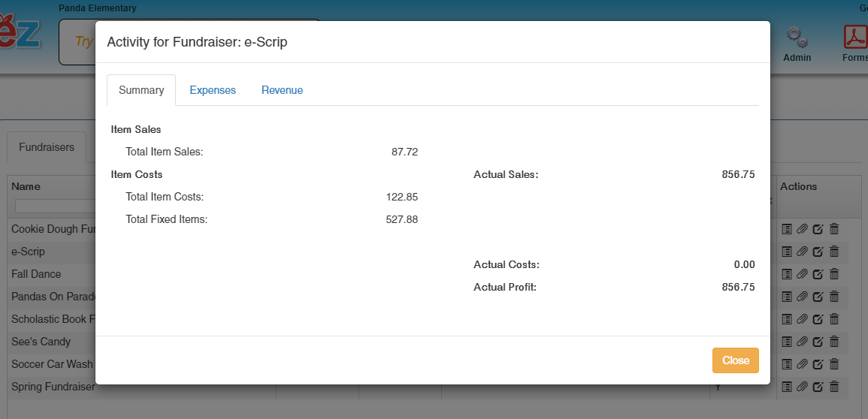
Task: Edit the Fall Dance fundraiser
Action: [x=818, y=274]
